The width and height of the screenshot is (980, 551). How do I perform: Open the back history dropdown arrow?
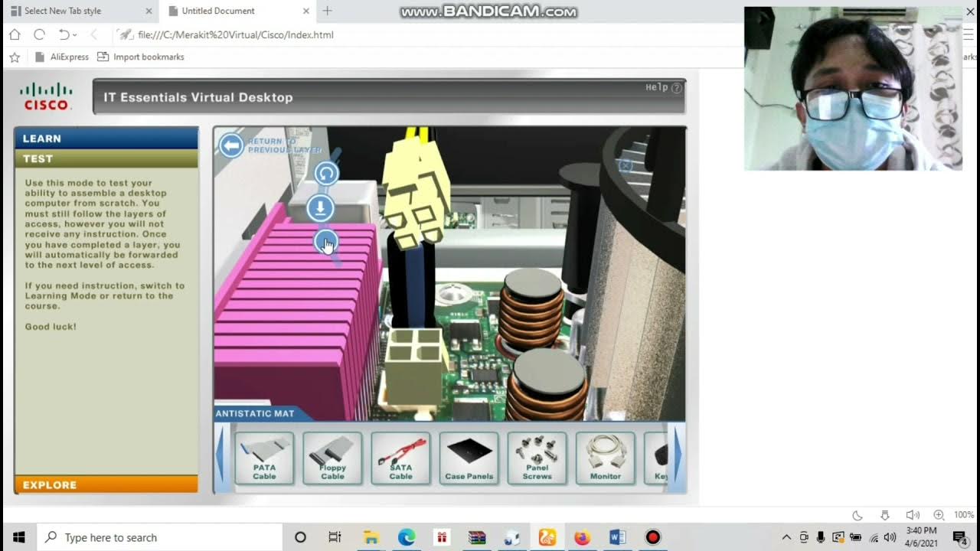[x=75, y=35]
